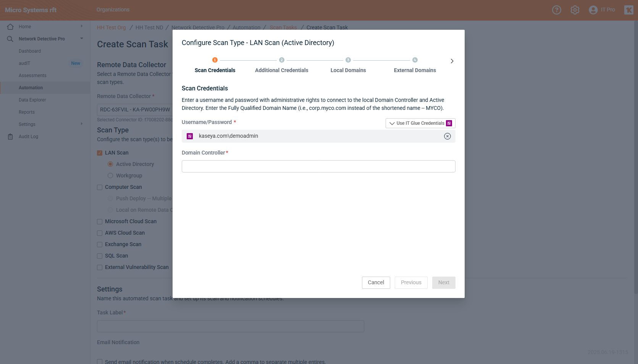Image resolution: width=638 pixels, height=364 pixels.
Task: Open Data Explorer in the sidebar
Action: 32,100
